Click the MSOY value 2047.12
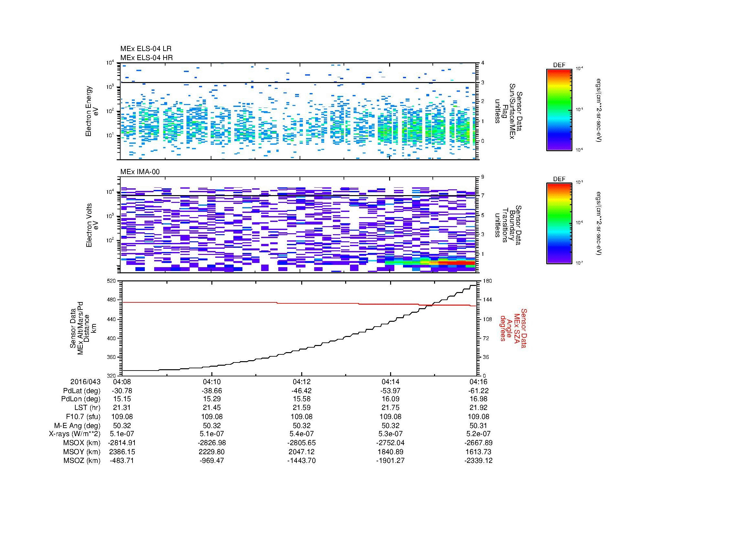This screenshot has height=534, width=756. (x=301, y=452)
